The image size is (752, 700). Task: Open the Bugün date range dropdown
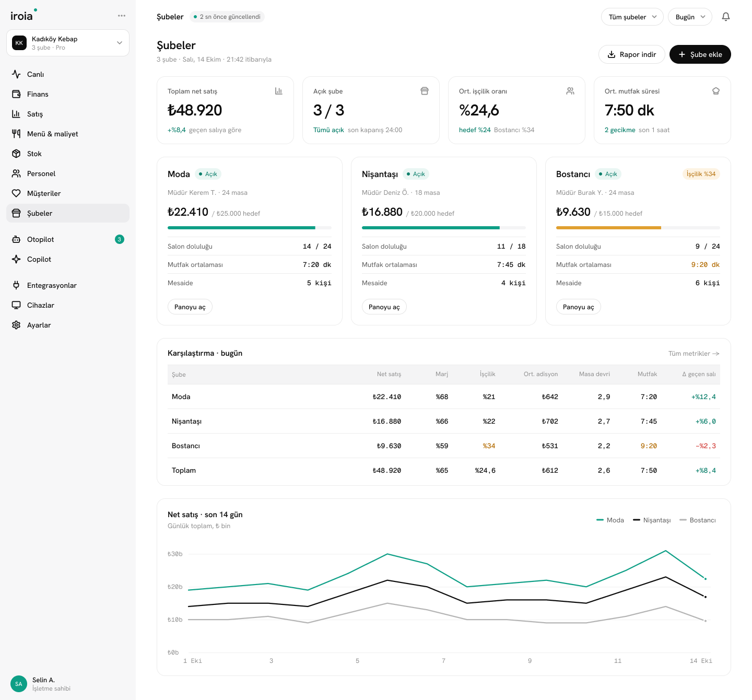690,17
